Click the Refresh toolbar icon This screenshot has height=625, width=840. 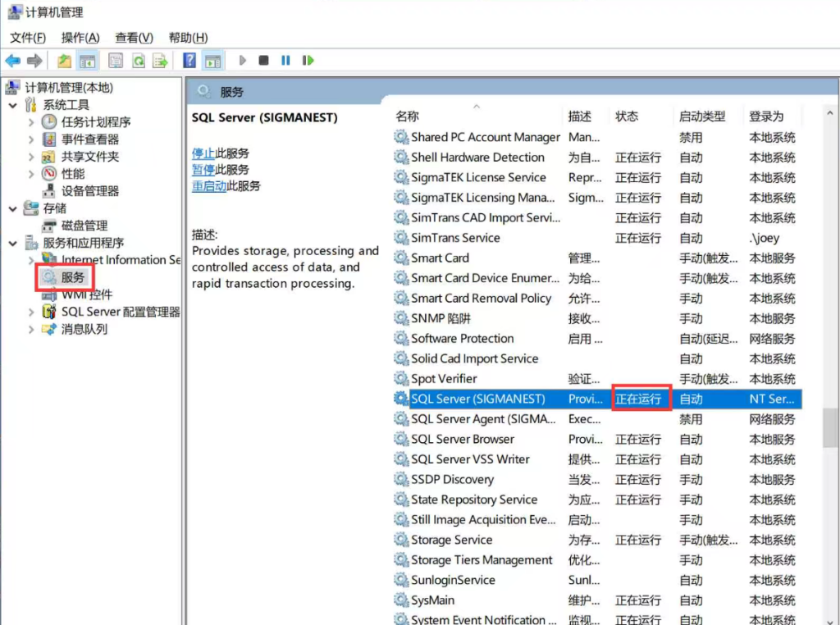(138, 61)
